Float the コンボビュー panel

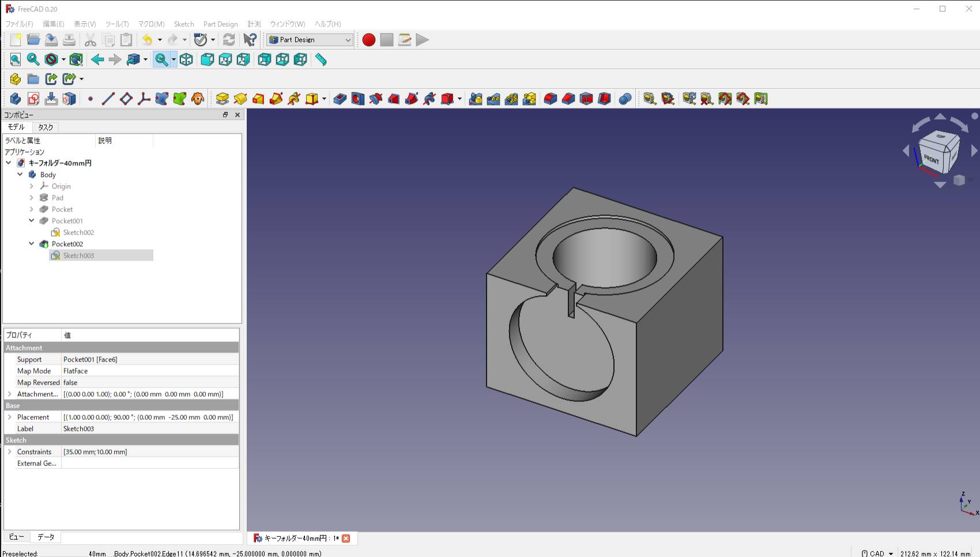pos(225,115)
